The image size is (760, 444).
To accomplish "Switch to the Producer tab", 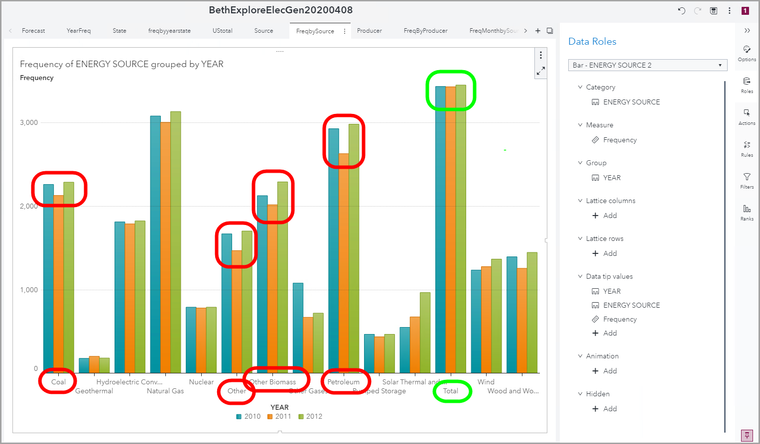I will 369,31.
